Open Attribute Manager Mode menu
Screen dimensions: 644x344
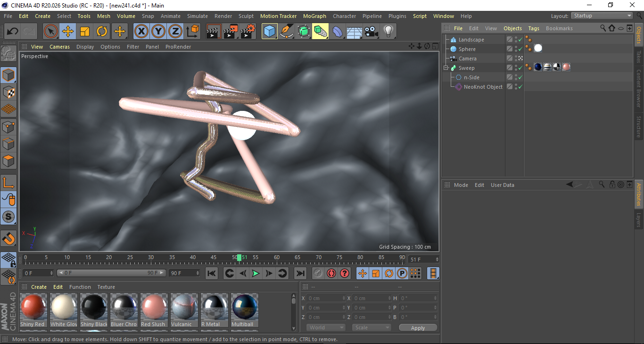tap(461, 185)
